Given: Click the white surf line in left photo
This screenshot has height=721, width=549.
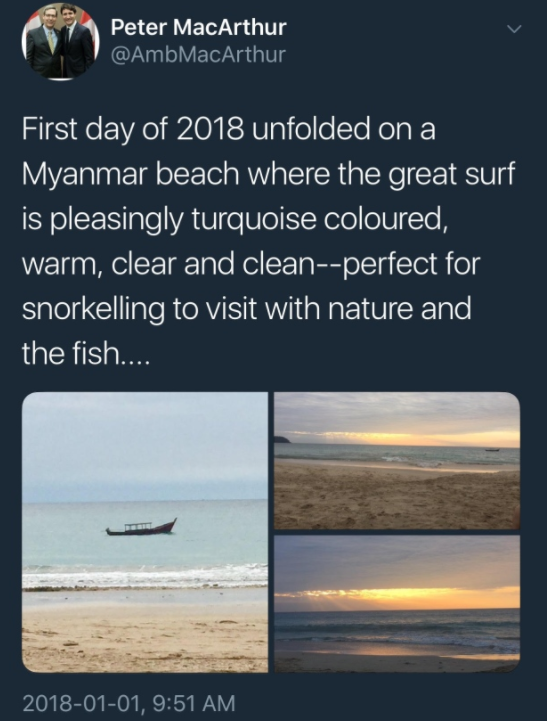Looking at the screenshot, I should click(x=145, y=577).
